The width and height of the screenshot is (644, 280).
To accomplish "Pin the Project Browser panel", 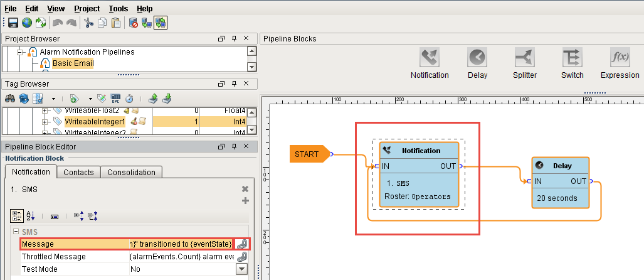I will [x=233, y=39].
